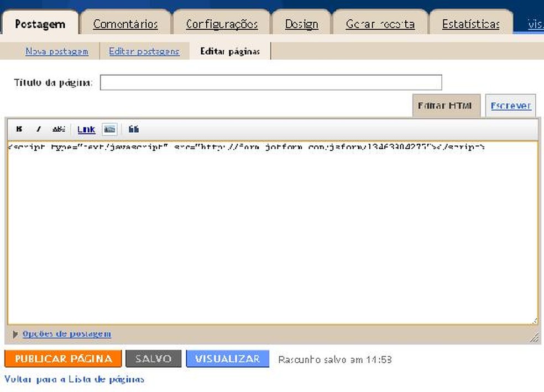Click the Rascunho salvo em 14:53 status
This screenshot has width=544, height=392.
335,359
